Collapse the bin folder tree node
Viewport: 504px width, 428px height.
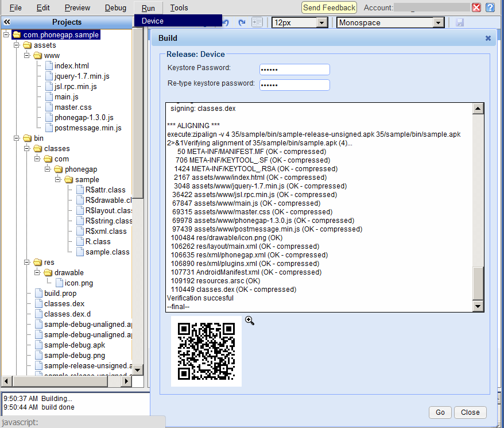[17, 138]
